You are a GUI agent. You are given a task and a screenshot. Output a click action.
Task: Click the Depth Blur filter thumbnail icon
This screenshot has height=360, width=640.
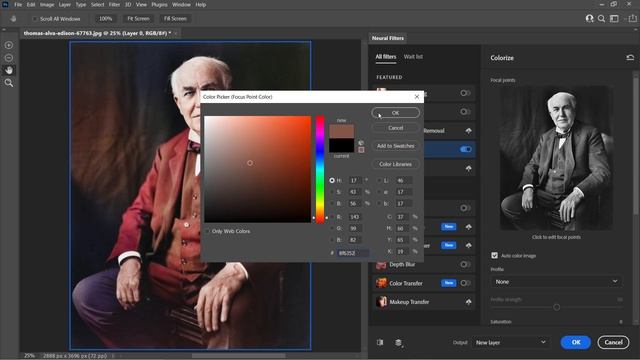[381, 264]
